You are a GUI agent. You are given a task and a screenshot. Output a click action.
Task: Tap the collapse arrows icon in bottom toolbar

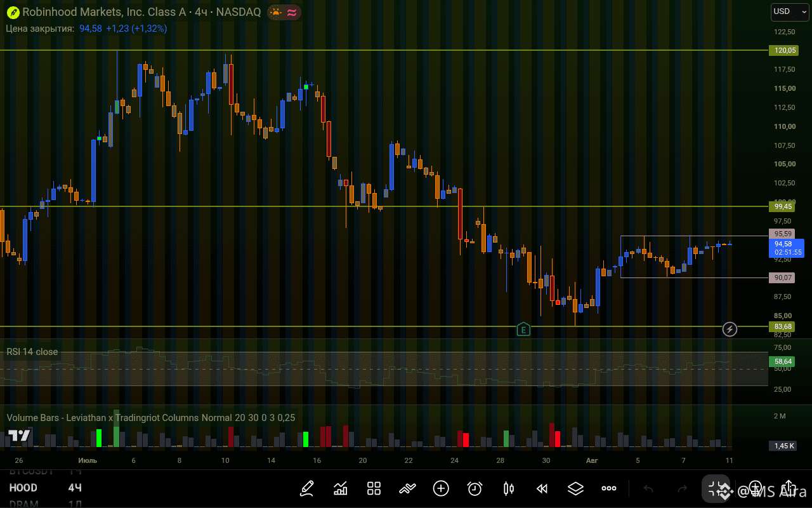tap(717, 488)
